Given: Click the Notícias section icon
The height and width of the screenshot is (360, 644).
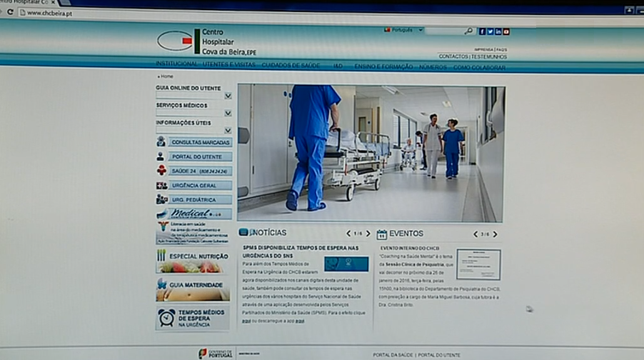Looking at the screenshot, I should 244,232.
